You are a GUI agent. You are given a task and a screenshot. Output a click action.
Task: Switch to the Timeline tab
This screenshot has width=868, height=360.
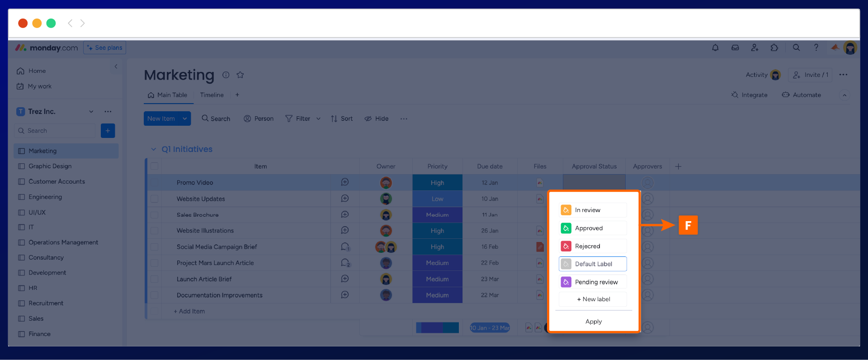[212, 95]
